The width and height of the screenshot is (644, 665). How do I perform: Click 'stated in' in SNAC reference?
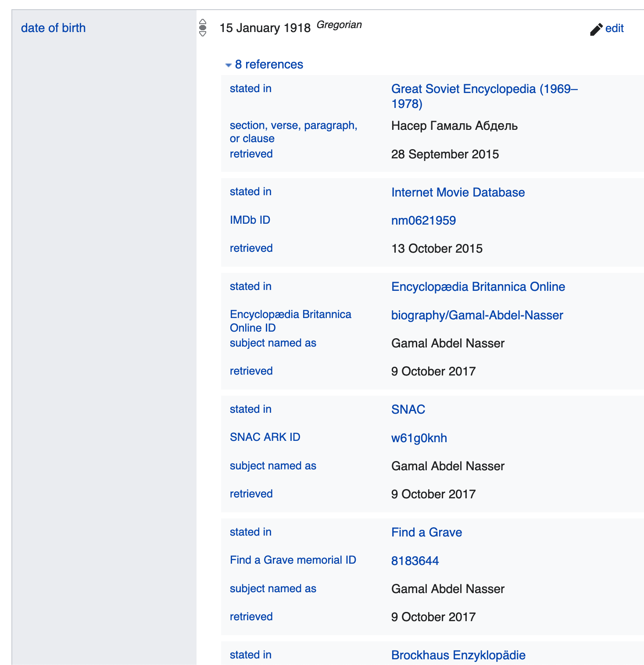tap(250, 409)
